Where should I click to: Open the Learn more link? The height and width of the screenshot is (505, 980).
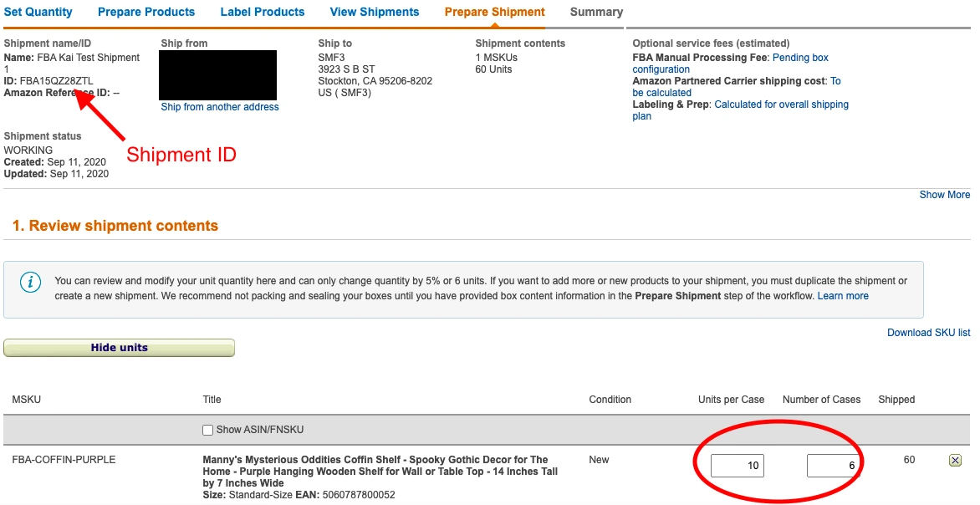(843, 296)
